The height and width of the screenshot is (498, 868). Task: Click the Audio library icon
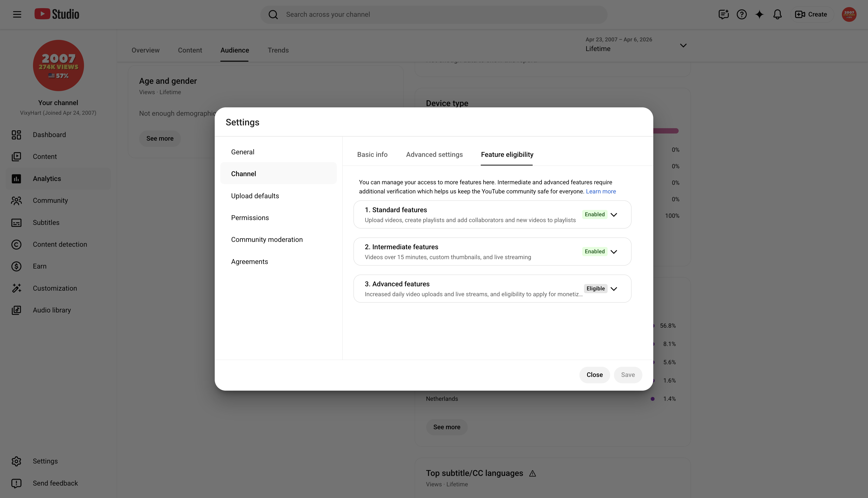[x=16, y=310]
